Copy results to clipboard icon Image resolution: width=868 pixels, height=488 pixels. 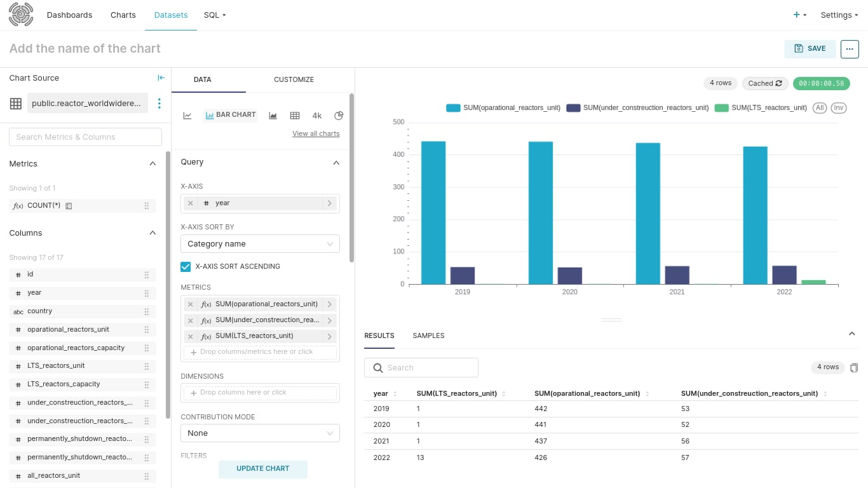pos(854,367)
